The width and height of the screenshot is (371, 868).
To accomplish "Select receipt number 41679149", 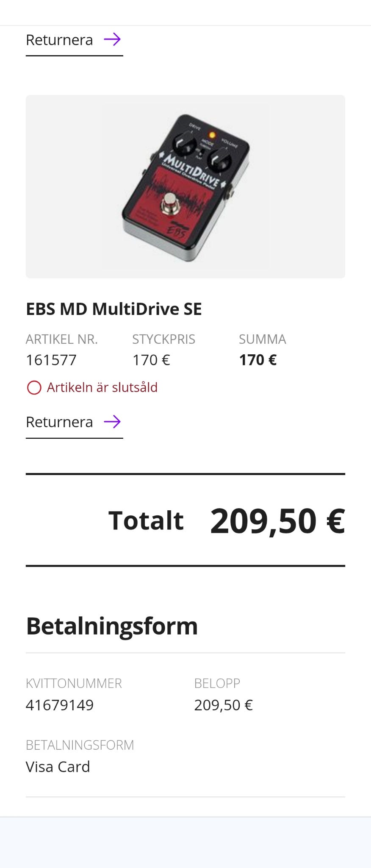I will click(x=60, y=705).
